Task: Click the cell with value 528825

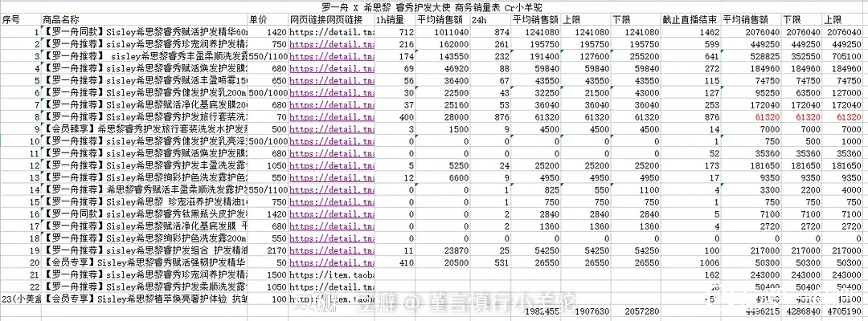Action: coord(751,56)
